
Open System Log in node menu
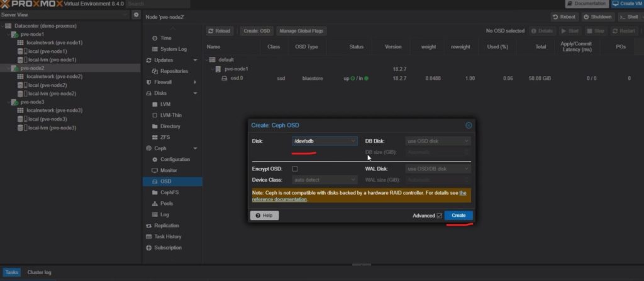[172, 49]
